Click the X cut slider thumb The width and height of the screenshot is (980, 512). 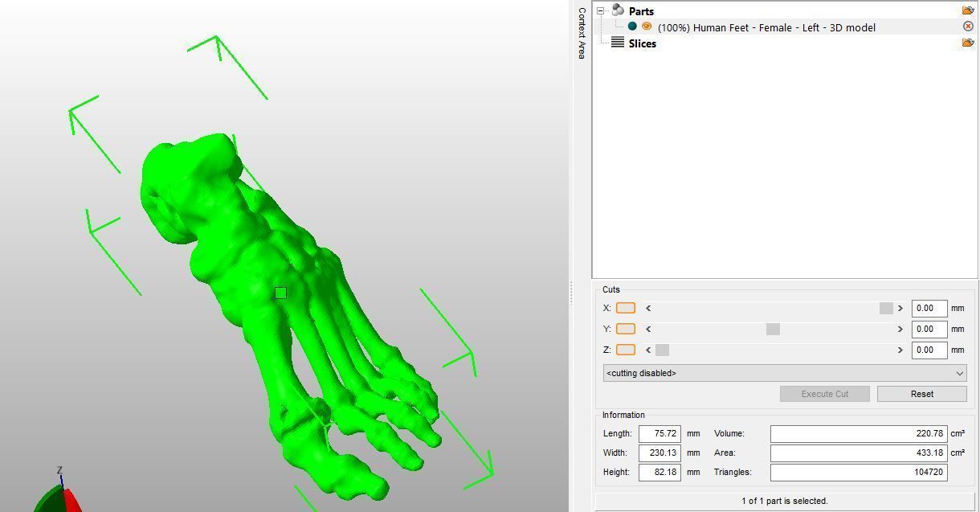pyautogui.click(x=886, y=308)
